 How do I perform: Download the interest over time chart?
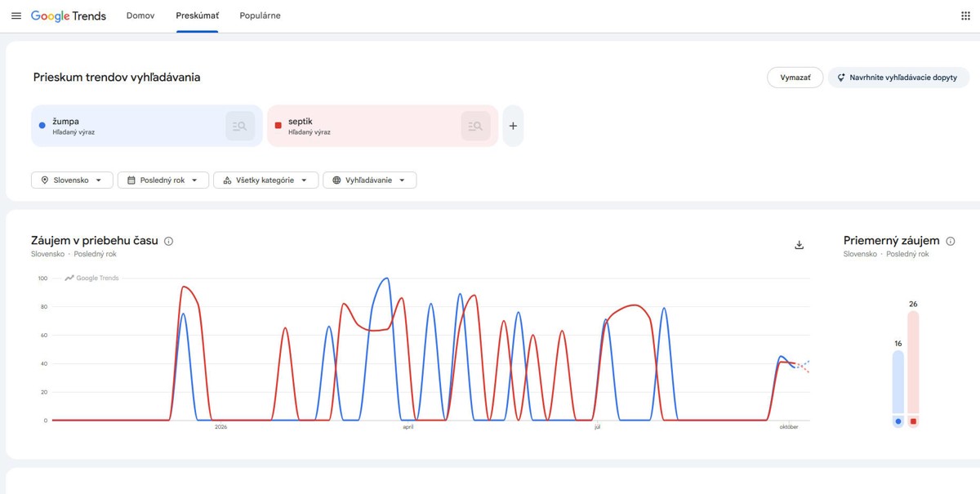[800, 245]
